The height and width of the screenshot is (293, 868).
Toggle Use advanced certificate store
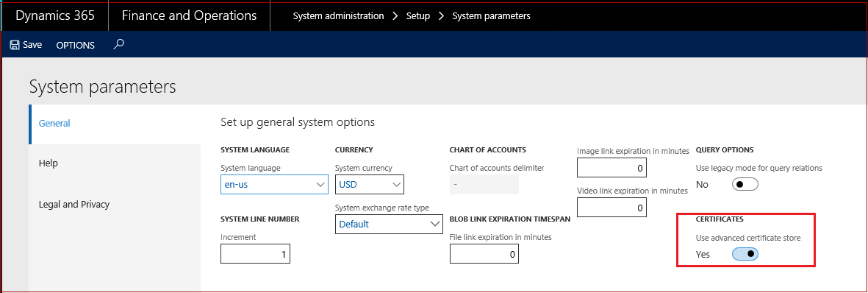pos(745,254)
